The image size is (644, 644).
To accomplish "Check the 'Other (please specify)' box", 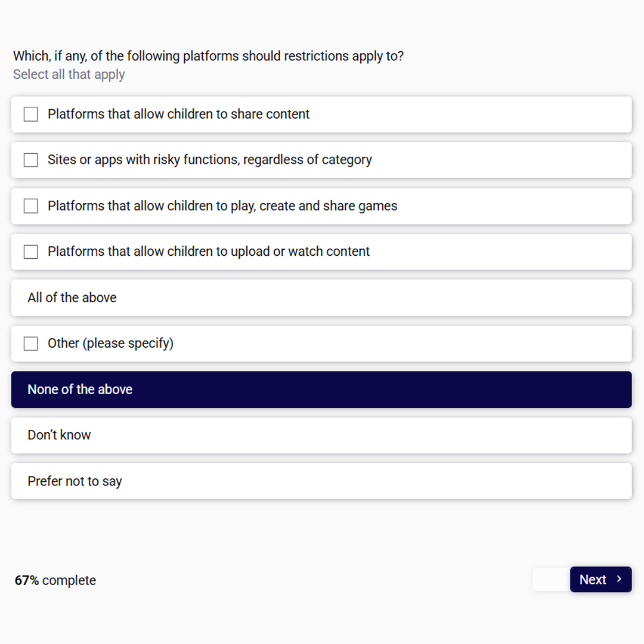I will pyautogui.click(x=31, y=343).
